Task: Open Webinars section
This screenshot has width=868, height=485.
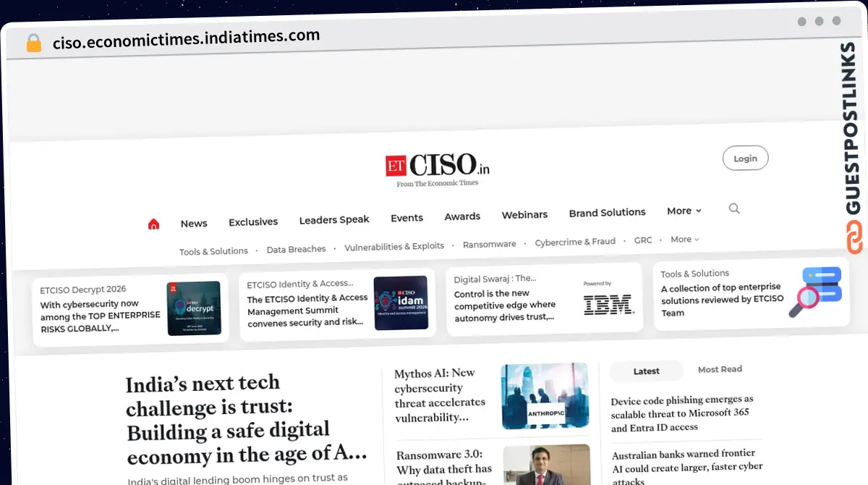Action: pos(524,215)
